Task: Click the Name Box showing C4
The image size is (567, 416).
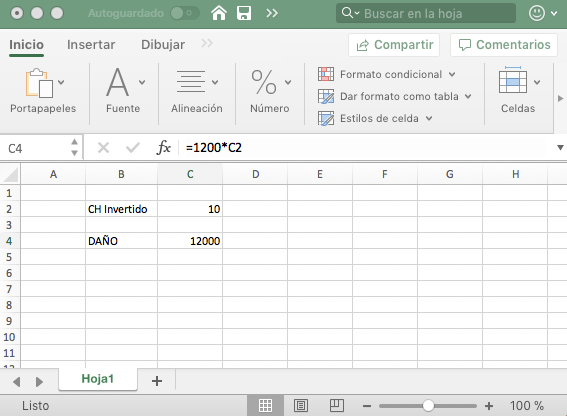Action: point(34,148)
